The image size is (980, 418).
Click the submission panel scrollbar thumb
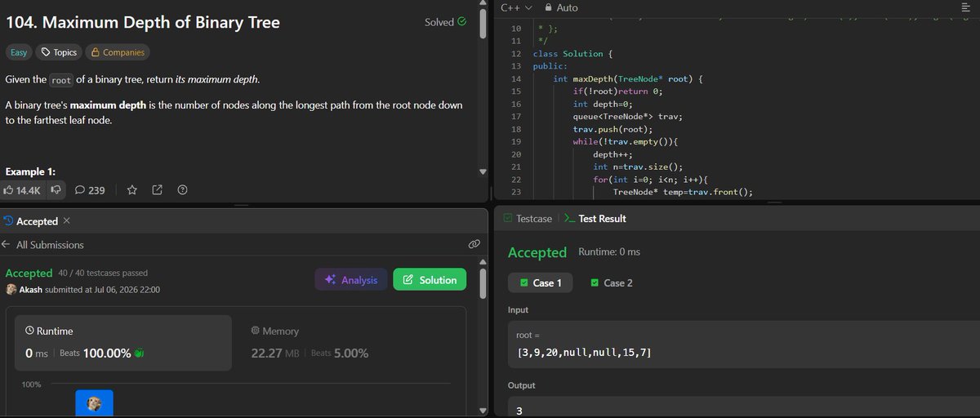point(483,282)
